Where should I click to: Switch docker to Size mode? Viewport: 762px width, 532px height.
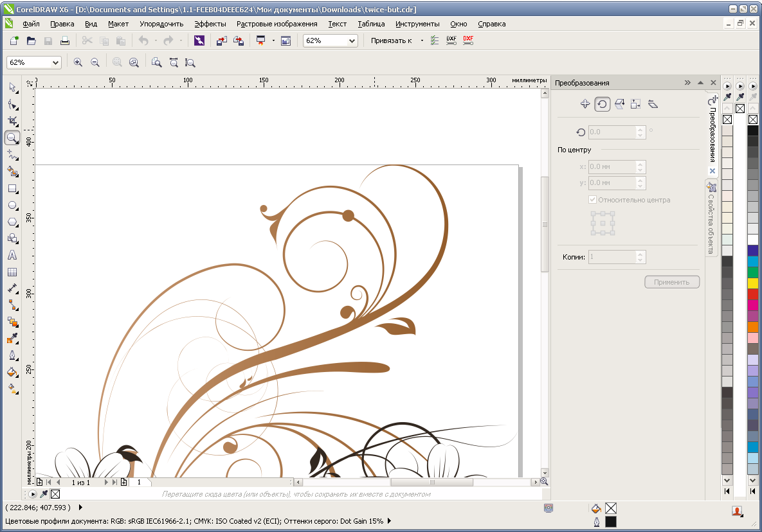[636, 104]
